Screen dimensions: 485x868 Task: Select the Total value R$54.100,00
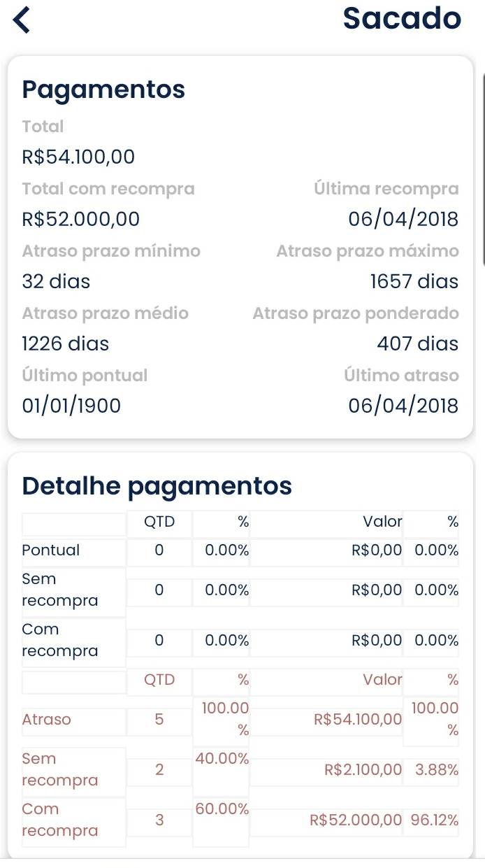(78, 157)
